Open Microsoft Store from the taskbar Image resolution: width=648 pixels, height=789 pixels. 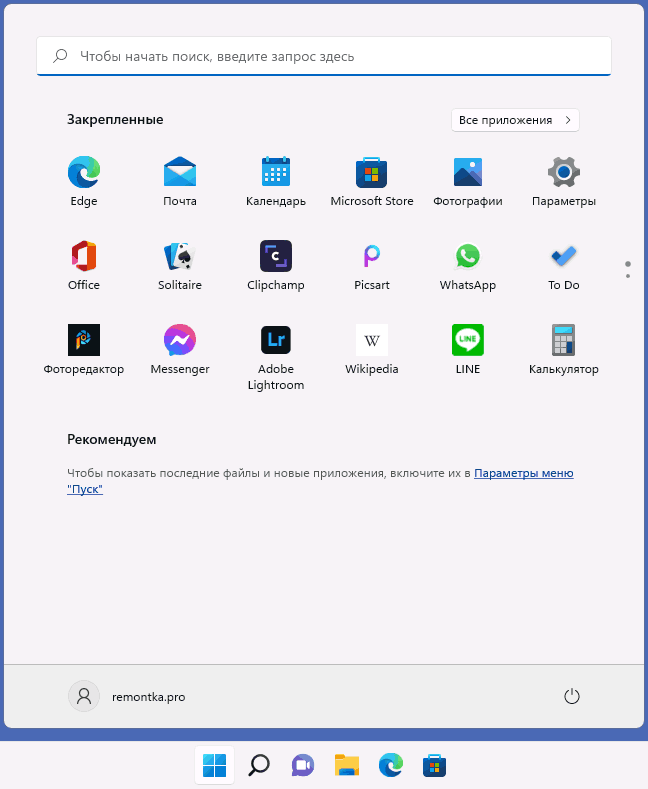point(435,765)
